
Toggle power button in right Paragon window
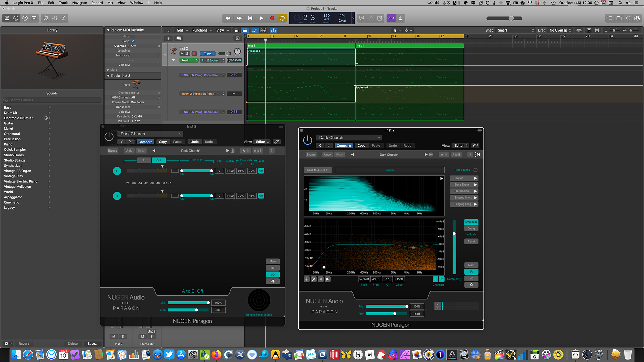(x=308, y=140)
